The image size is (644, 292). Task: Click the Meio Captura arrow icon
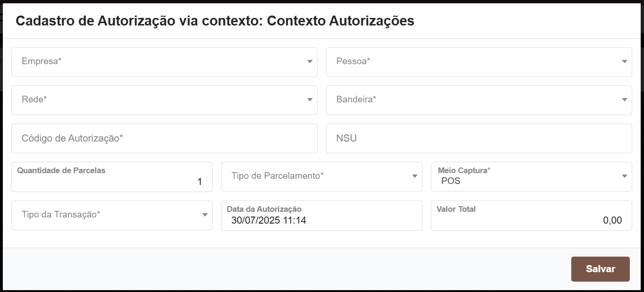tap(624, 176)
